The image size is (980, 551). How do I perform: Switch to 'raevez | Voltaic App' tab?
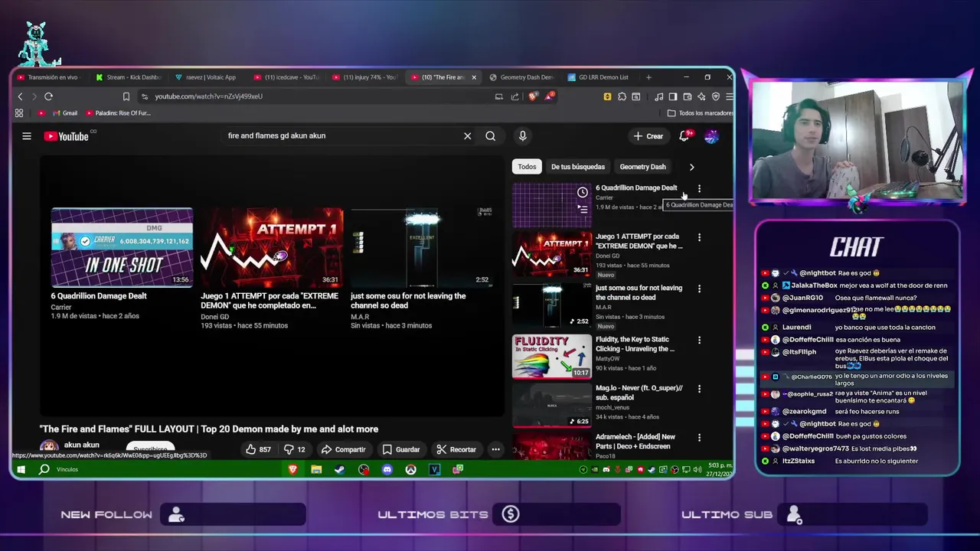[x=206, y=77]
